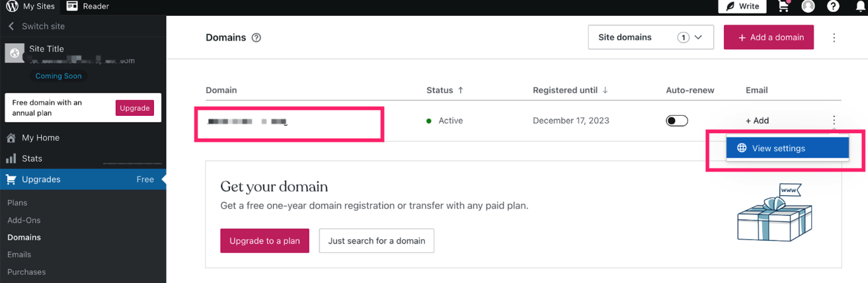The width and height of the screenshot is (868, 283).
Task: Expand the Site domains dropdown
Action: (x=651, y=37)
